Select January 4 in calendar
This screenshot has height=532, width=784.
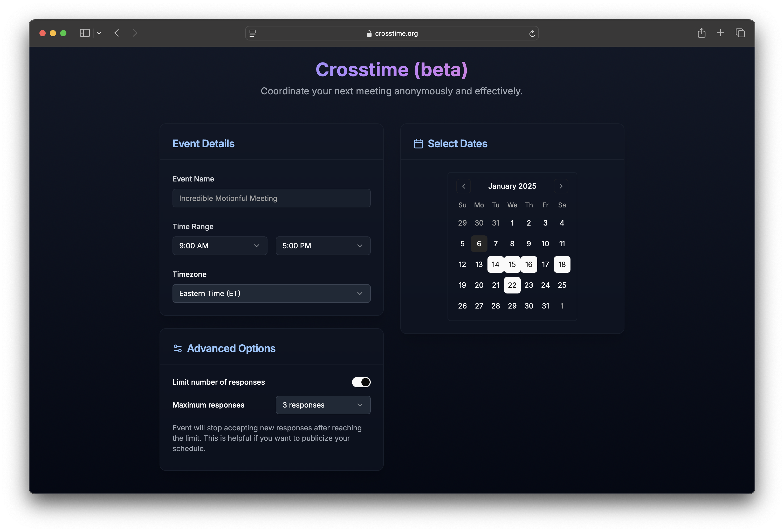(x=562, y=223)
